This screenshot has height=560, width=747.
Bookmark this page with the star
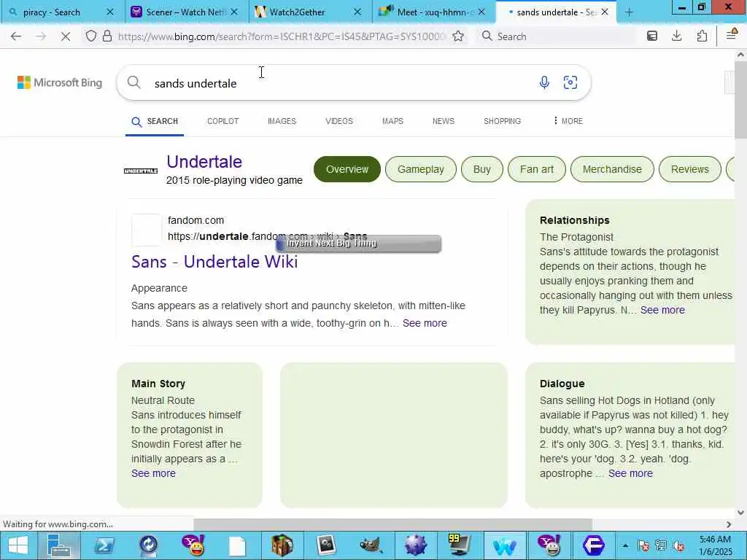[458, 36]
